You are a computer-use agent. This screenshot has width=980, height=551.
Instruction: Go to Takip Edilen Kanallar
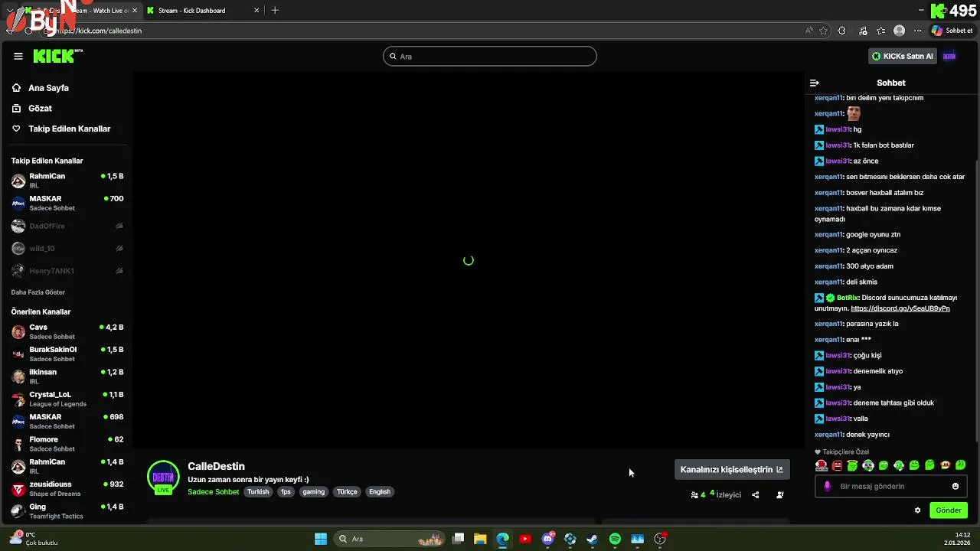(69, 129)
